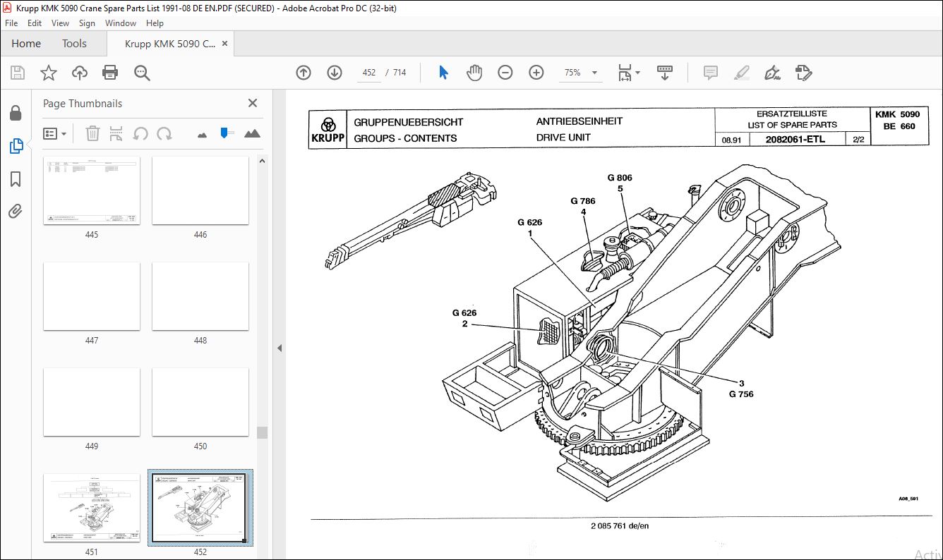The image size is (943, 560).
Task: Delete selected pages with the trash icon
Action: point(92,133)
